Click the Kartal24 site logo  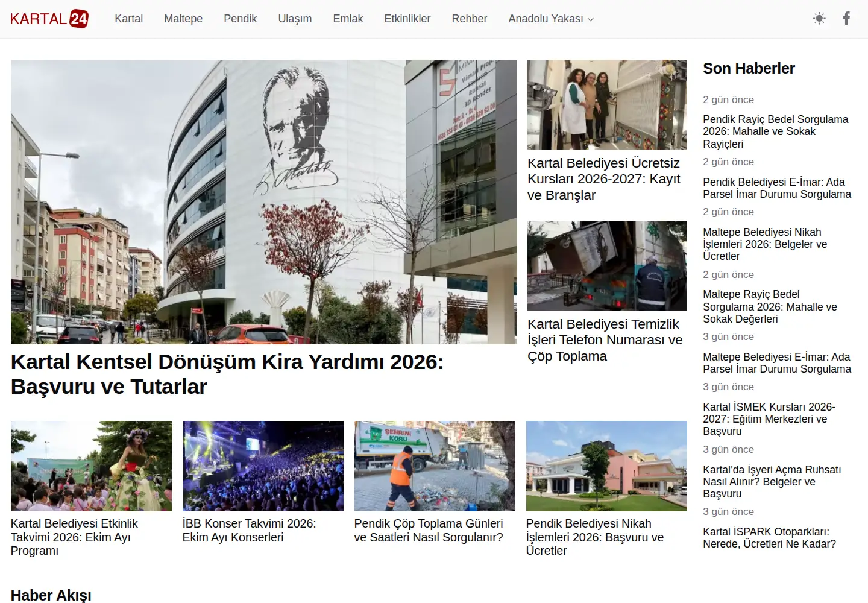49,19
